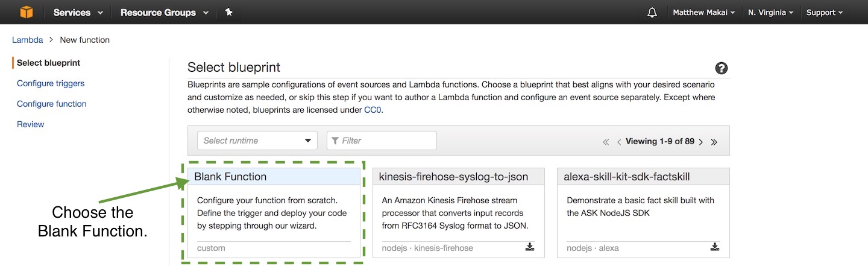Jump to last page of blueprints
This screenshot has width=868, height=266.
click(x=714, y=142)
